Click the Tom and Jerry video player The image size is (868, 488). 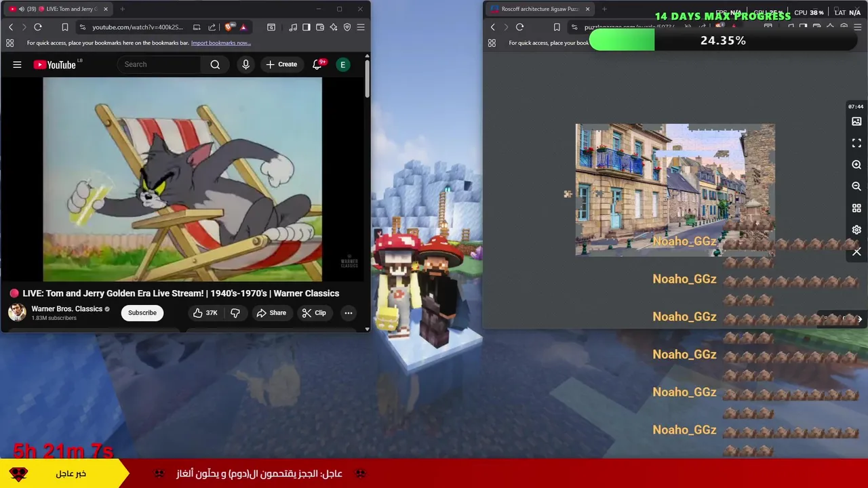point(182,179)
